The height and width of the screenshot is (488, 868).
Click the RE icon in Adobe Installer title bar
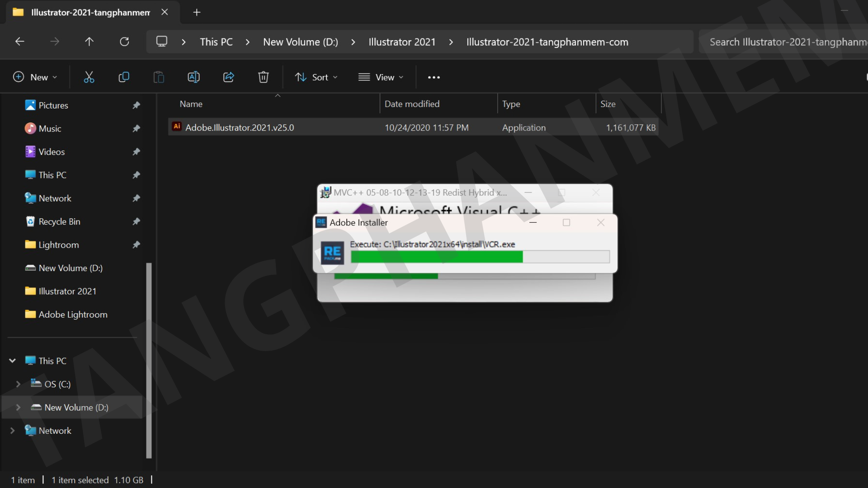point(321,222)
